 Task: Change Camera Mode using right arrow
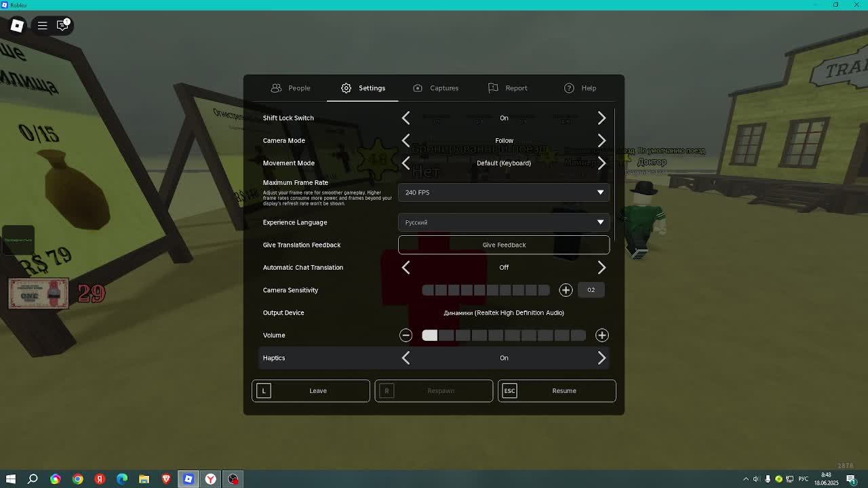click(601, 140)
